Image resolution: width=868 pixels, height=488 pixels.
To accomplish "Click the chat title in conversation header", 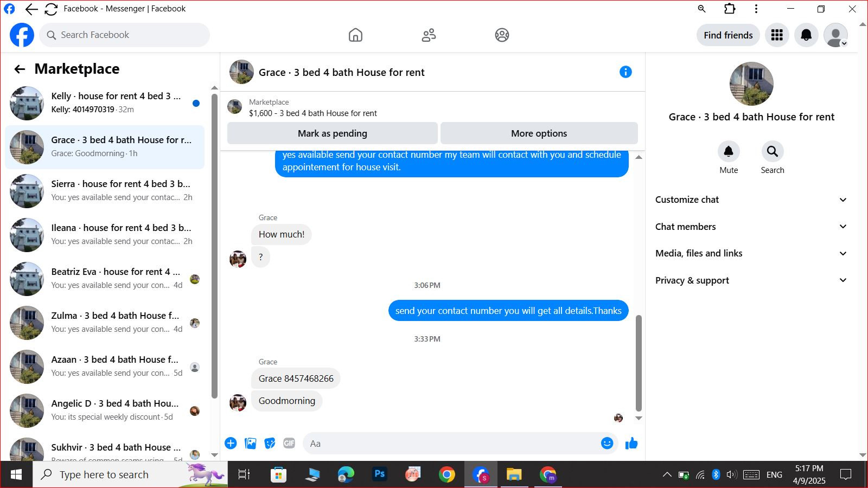I will tap(341, 73).
